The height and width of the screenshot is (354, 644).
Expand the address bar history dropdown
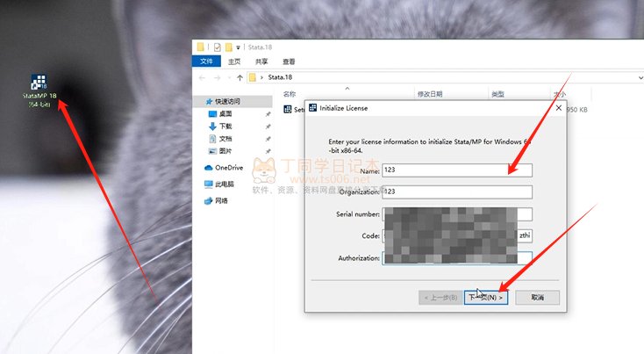(640, 77)
